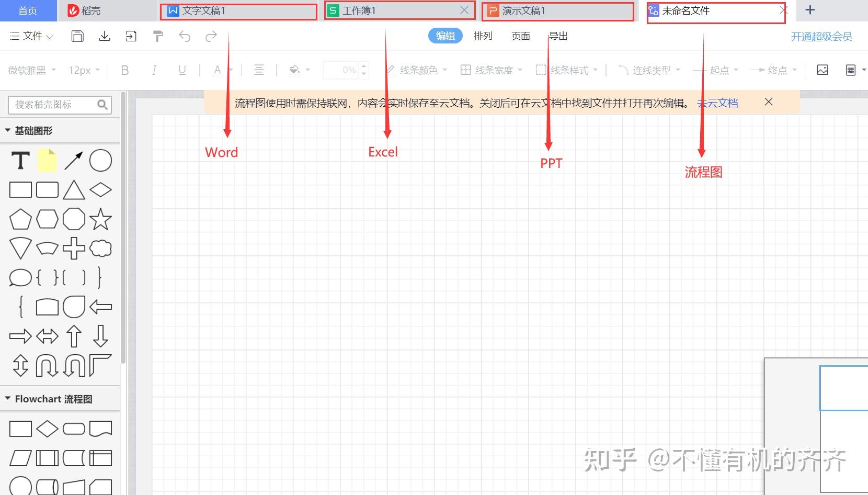
Task: Add a new tab with plus button
Action: click(x=810, y=10)
